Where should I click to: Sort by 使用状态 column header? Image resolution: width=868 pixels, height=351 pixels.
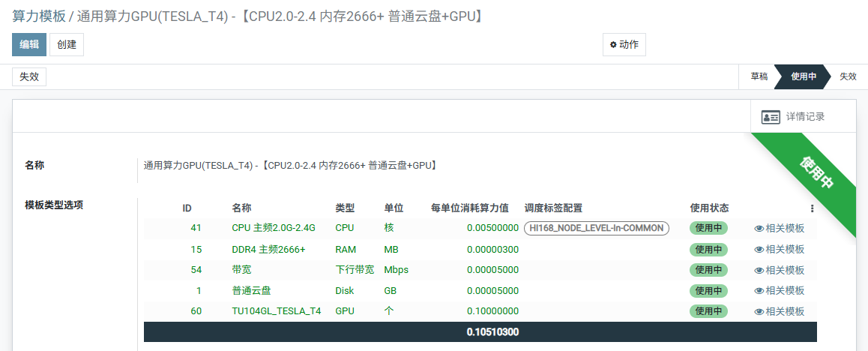[709, 208]
